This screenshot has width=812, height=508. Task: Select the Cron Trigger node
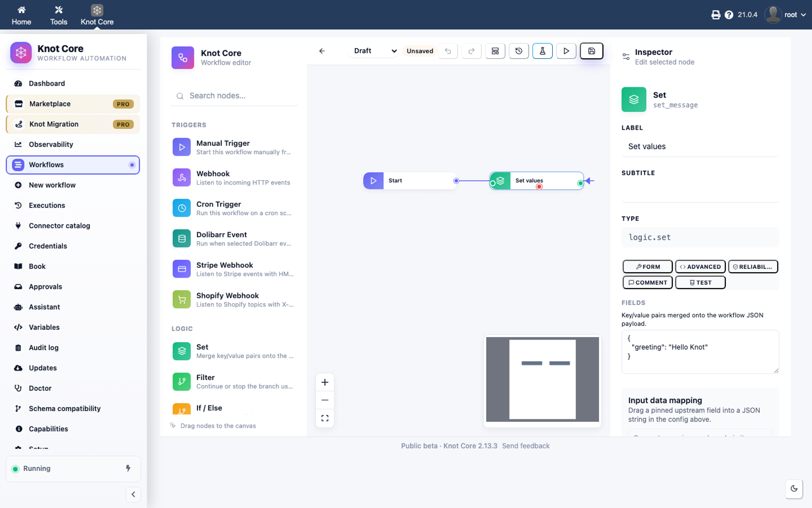233,208
